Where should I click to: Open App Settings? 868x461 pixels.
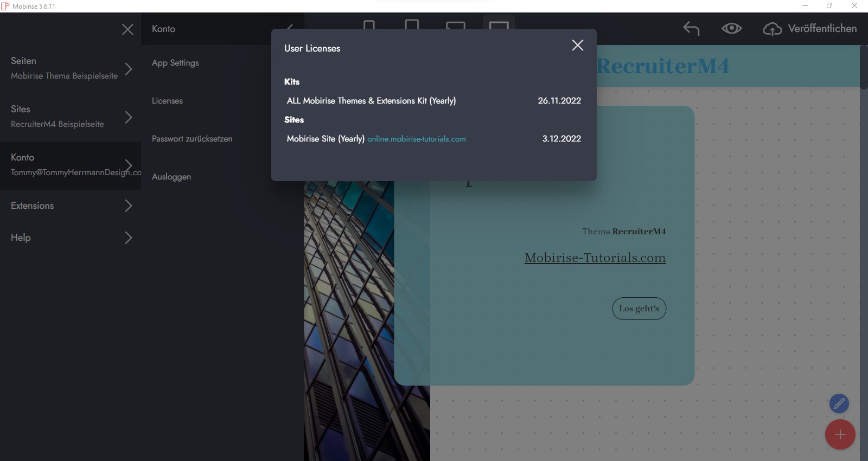point(175,63)
